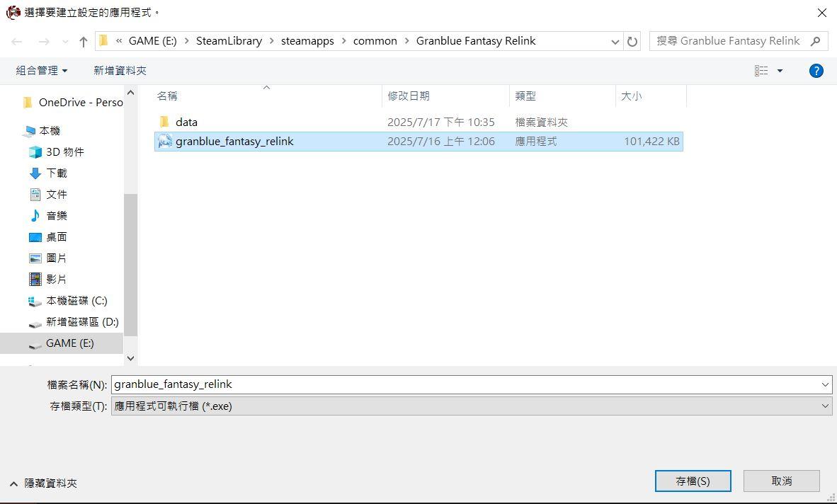This screenshot has width=837, height=504.
Task: Sort by 名稱 column header
Action: coord(167,96)
